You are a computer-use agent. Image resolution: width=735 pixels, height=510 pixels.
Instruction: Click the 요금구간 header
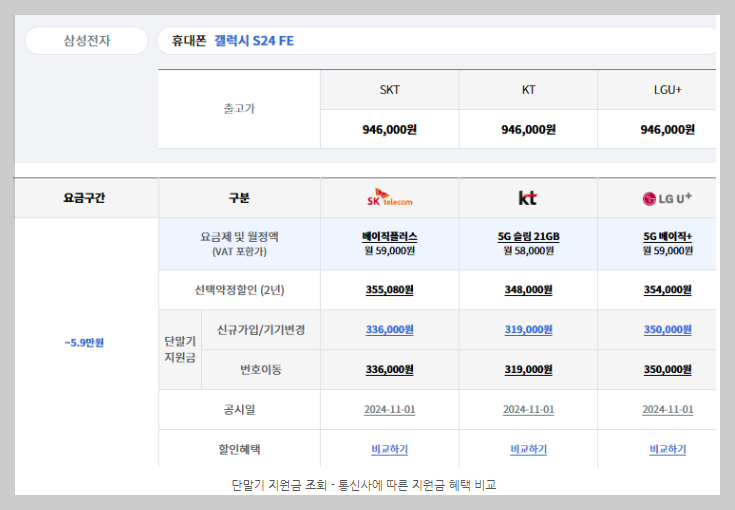pos(84,198)
